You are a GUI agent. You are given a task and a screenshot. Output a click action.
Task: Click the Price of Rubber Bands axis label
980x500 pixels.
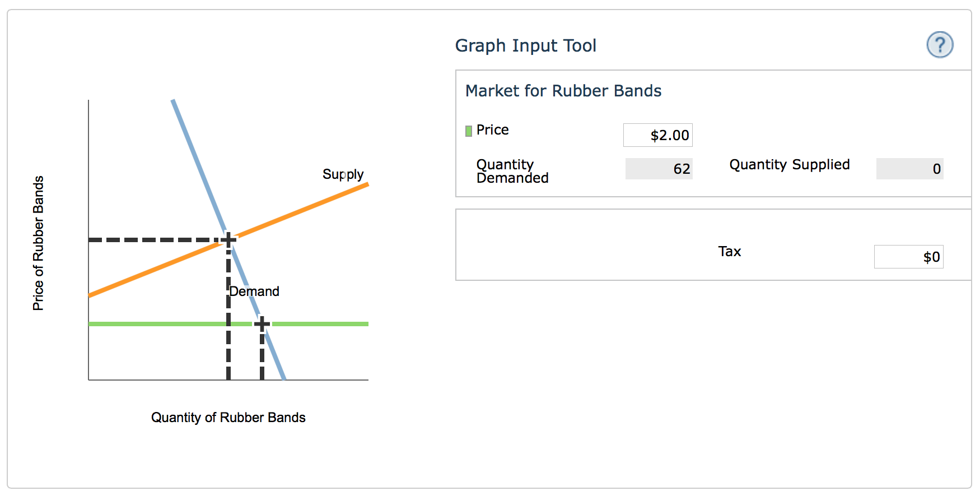click(38, 243)
